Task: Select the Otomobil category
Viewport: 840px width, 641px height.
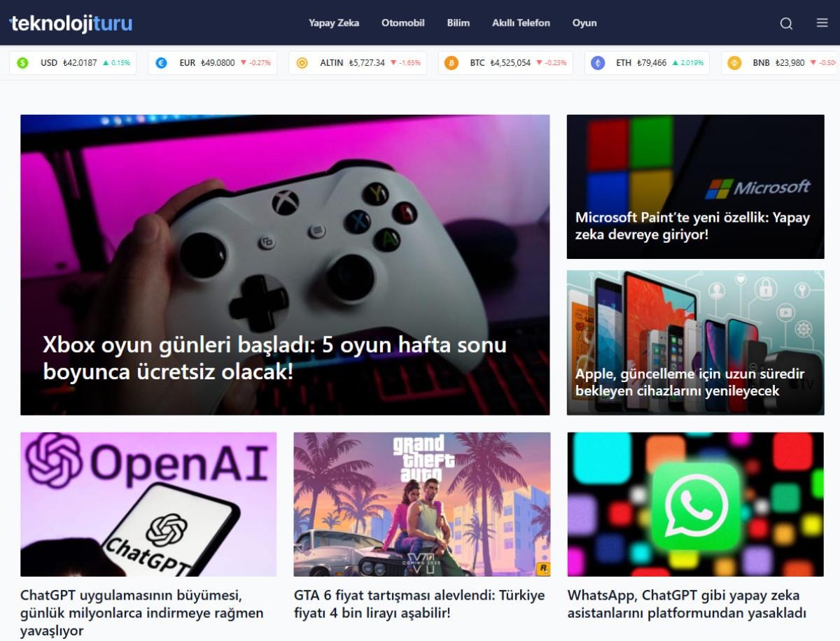Action: (402, 23)
